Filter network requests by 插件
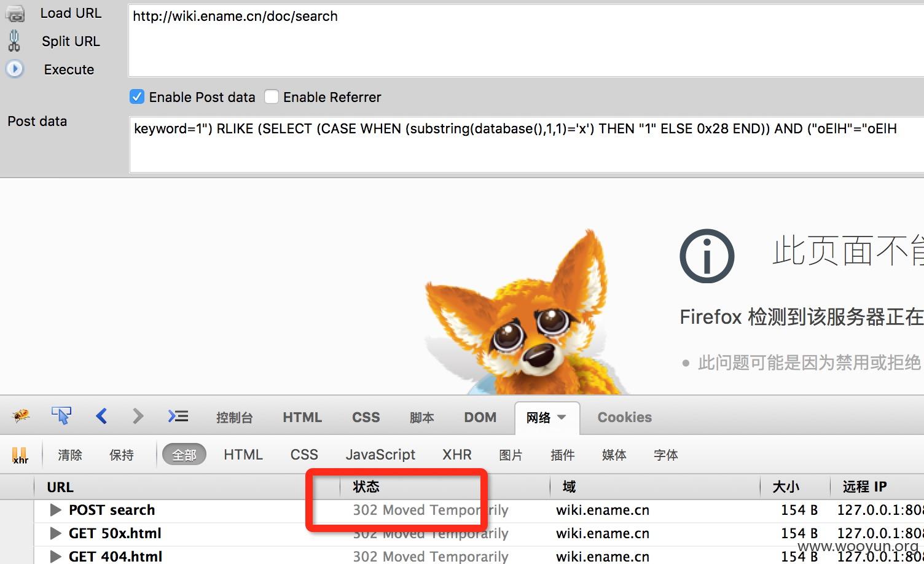 tap(563, 455)
